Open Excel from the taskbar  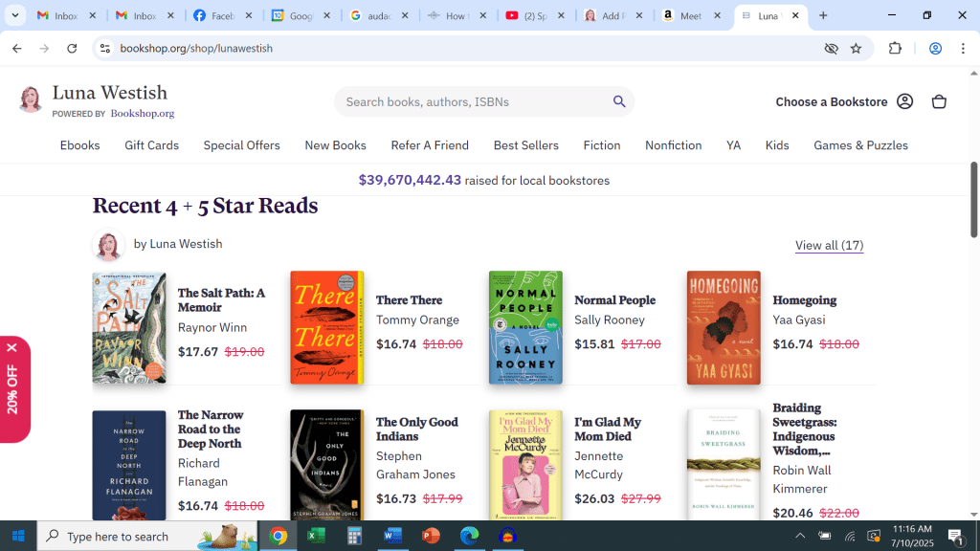pos(316,536)
